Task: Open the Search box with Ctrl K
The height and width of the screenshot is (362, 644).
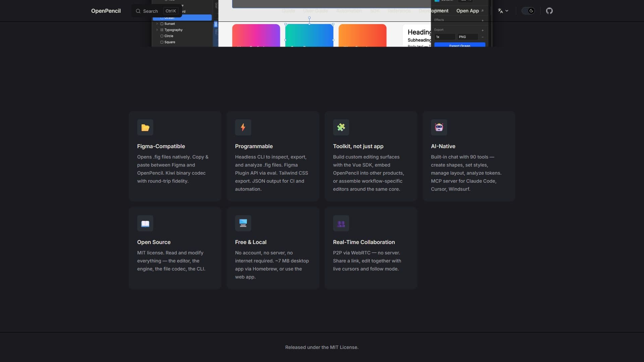Action: click(x=157, y=11)
